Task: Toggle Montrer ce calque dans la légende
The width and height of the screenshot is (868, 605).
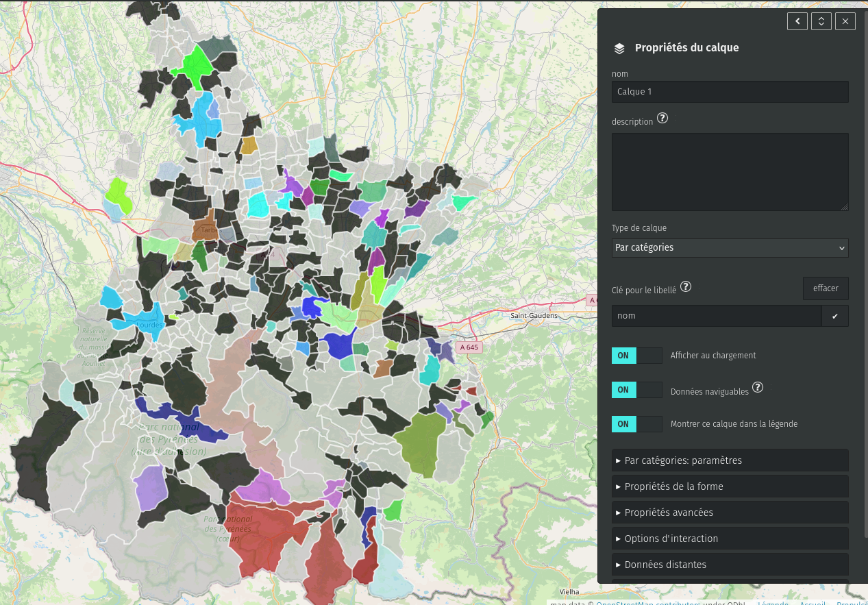Action: click(x=636, y=424)
